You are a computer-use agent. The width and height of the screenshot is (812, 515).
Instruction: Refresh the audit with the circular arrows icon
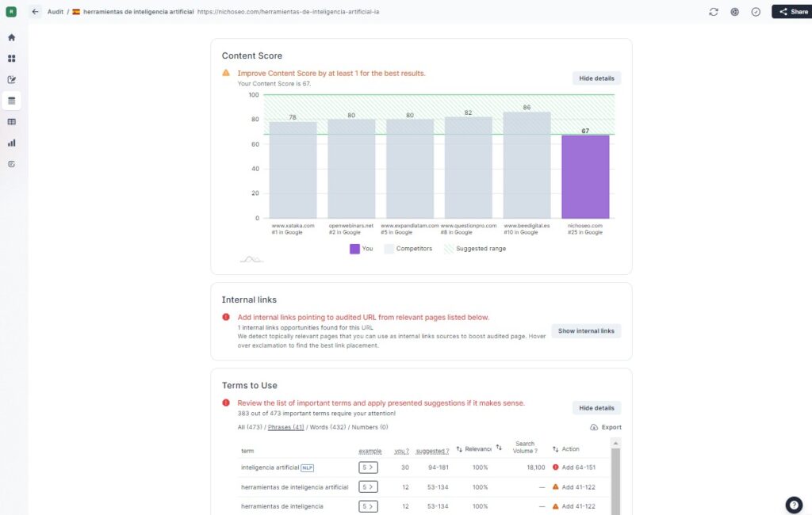714,12
